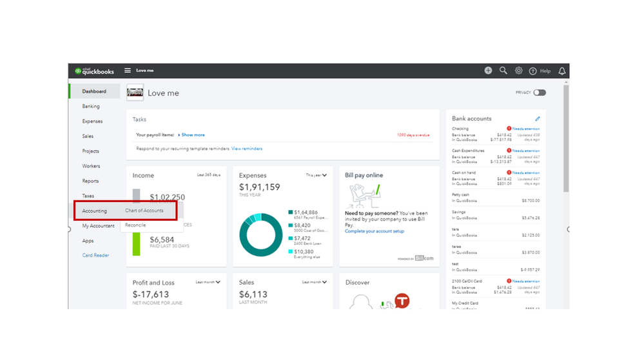Click the company logo thumbnail beside Love me

point(135,92)
